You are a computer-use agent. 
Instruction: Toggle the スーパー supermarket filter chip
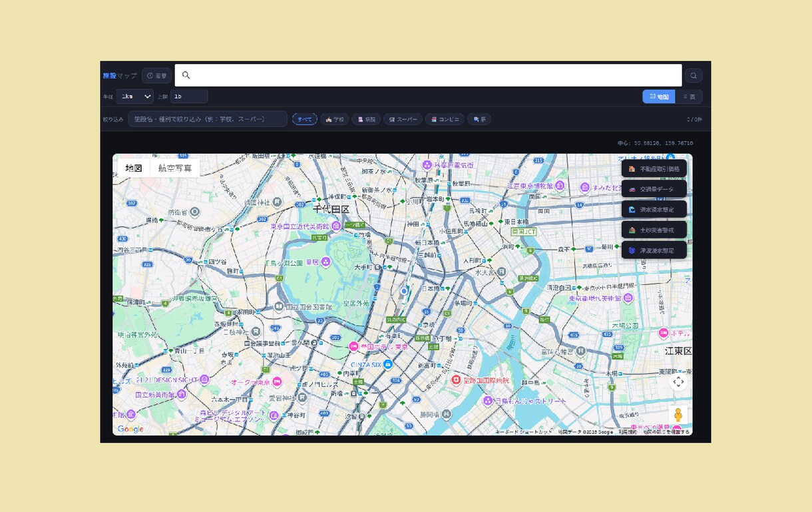click(x=403, y=119)
